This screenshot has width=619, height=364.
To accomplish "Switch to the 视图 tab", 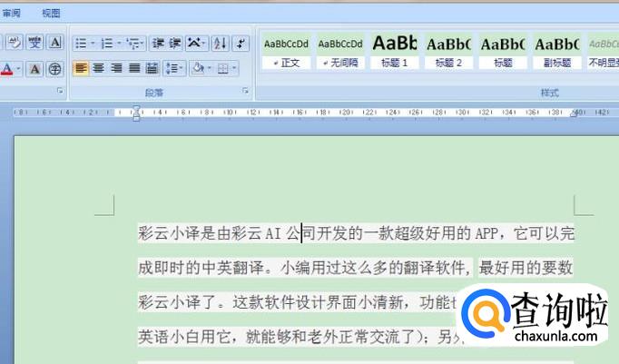I will (x=51, y=14).
